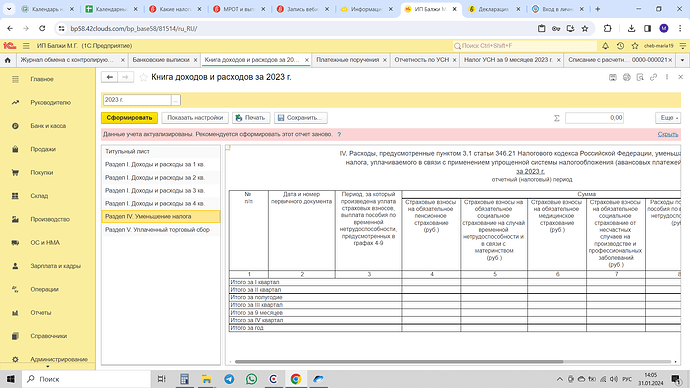
Task: Open Операции section in sidebar
Action: point(44,289)
